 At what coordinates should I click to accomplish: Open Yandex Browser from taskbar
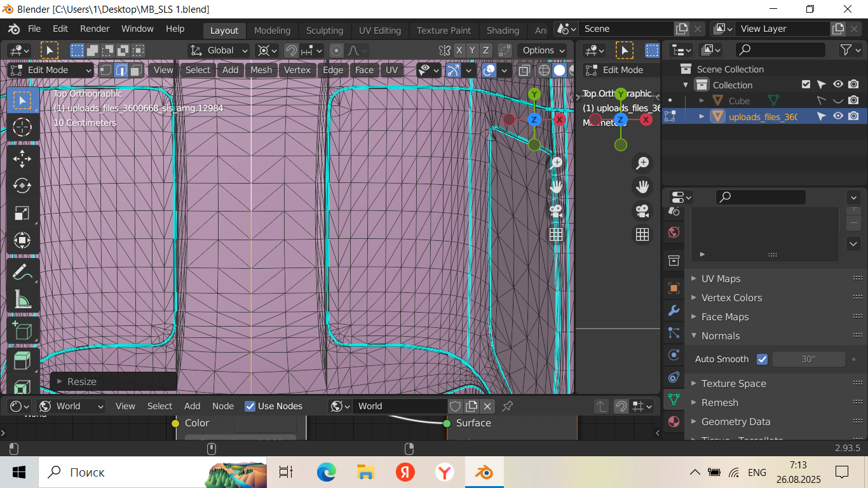coord(445,472)
